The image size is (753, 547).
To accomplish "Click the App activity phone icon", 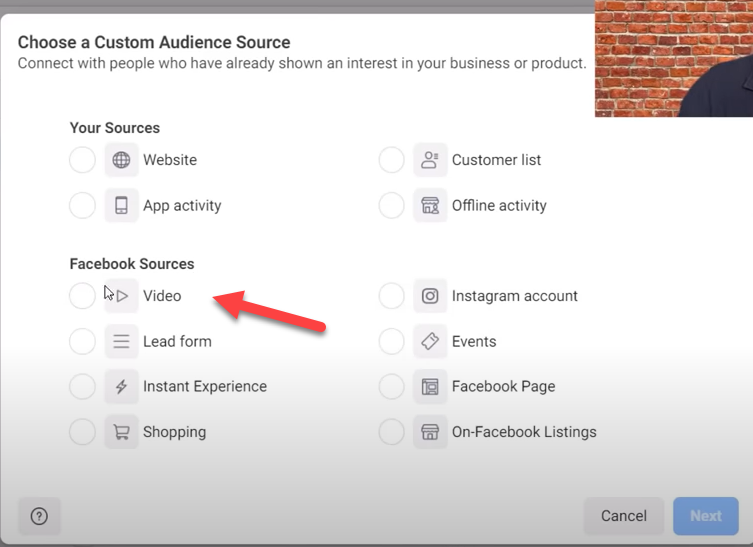I will (121, 206).
